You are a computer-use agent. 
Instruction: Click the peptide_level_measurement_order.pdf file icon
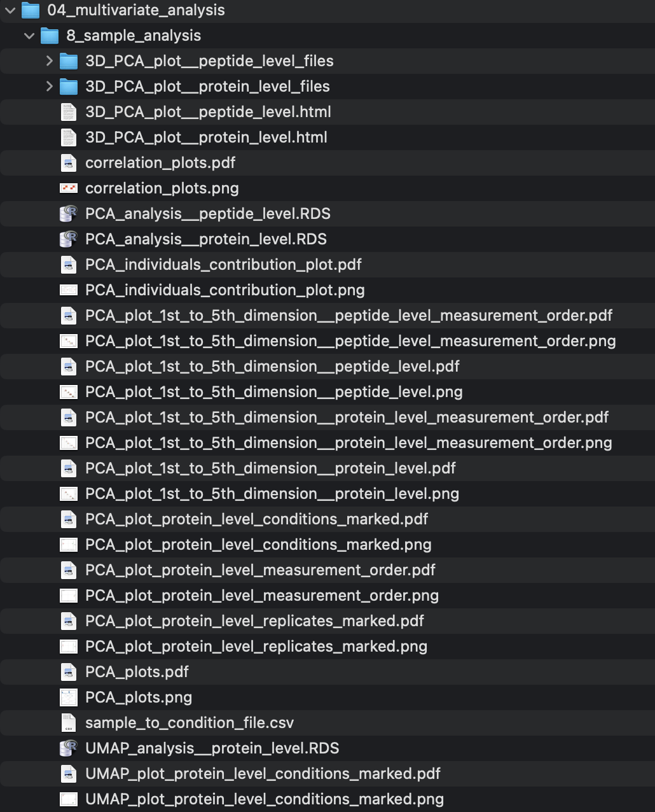(x=69, y=316)
